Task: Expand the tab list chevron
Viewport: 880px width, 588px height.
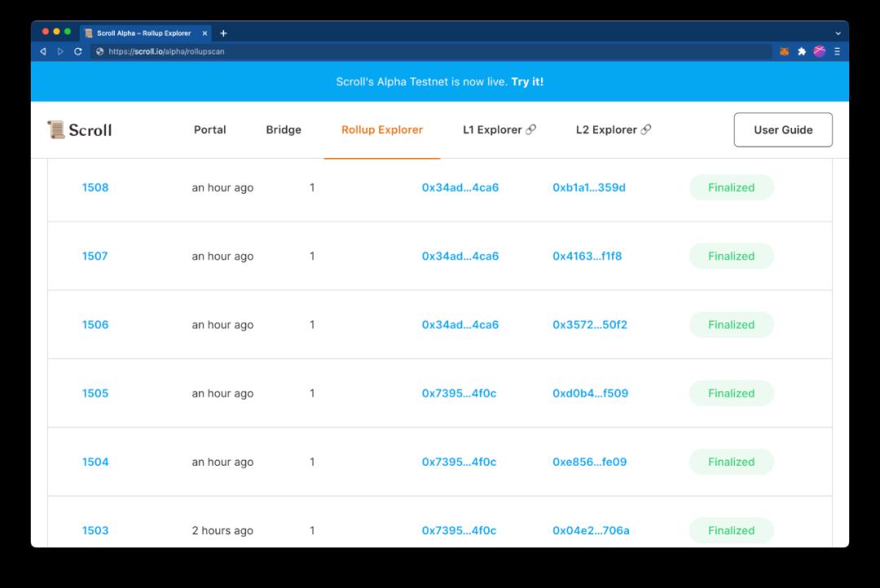Action: click(838, 33)
